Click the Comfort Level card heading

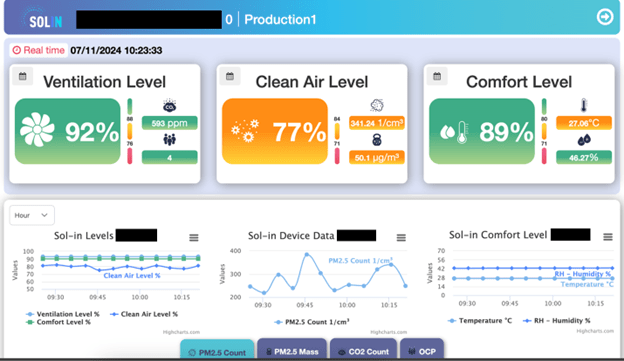coord(519,82)
